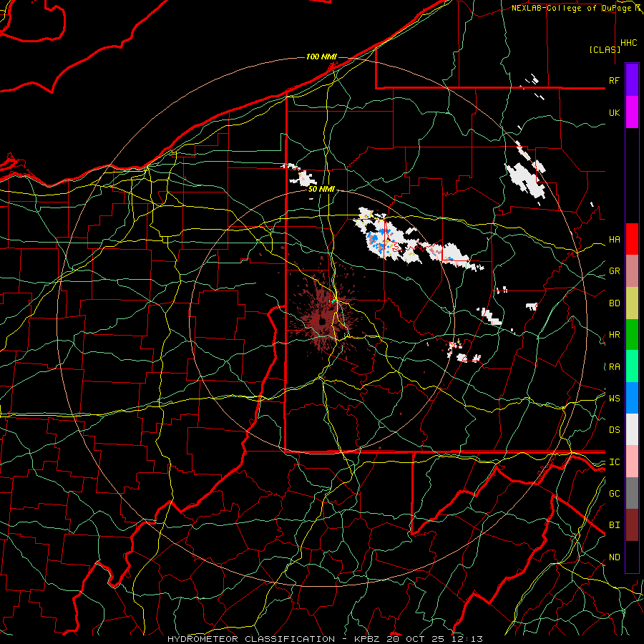The image size is (644, 644).
Task: Click the '50 NMI' range ring label
Action: (321, 190)
